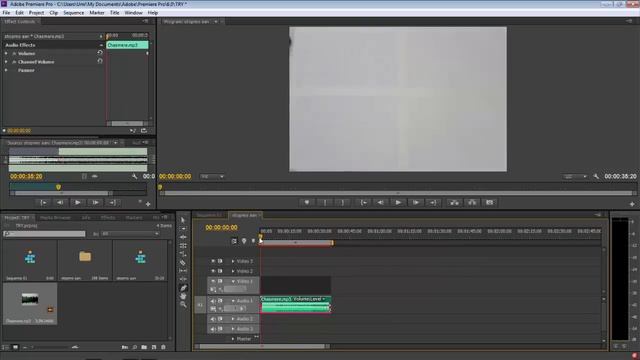
Task: Expand the Volume effect properties
Action: click(6, 53)
